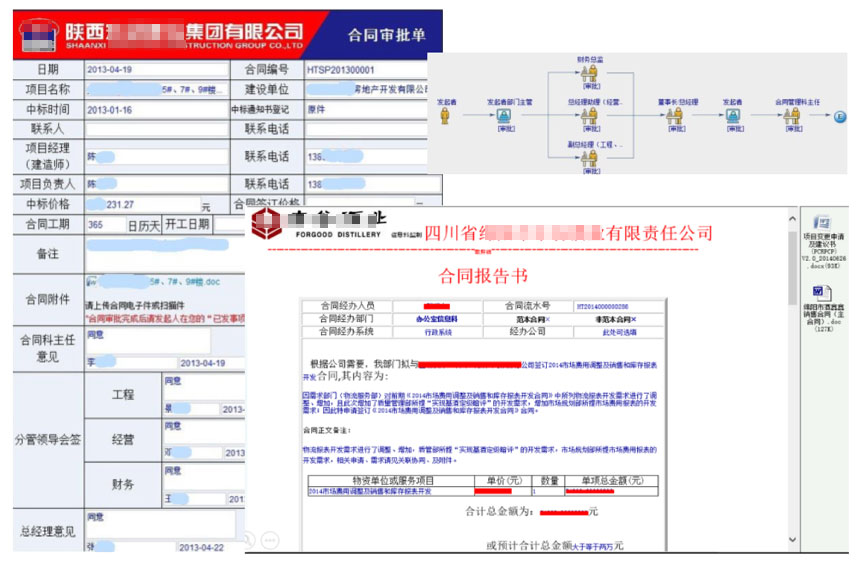866x565 pixels.
Task: Open the 项目变更申请及建议书 docx attachment icon
Action: click(x=822, y=221)
